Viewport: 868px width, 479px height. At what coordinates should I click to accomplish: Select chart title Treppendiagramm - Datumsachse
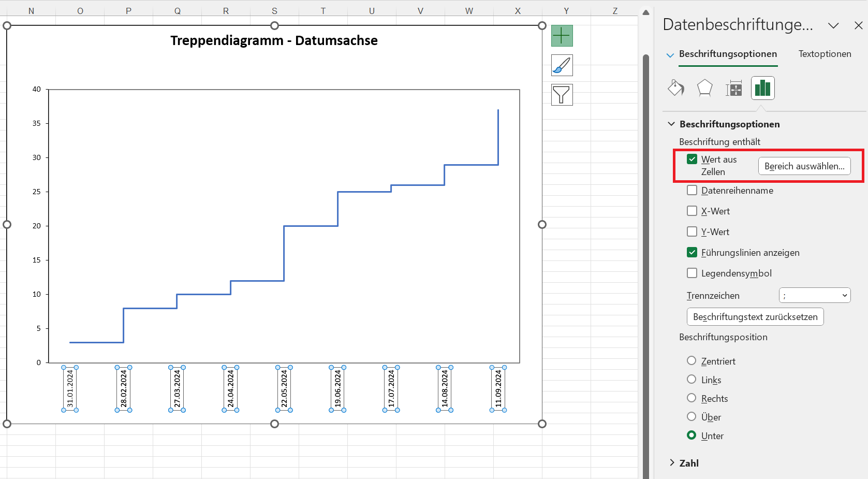tap(274, 40)
